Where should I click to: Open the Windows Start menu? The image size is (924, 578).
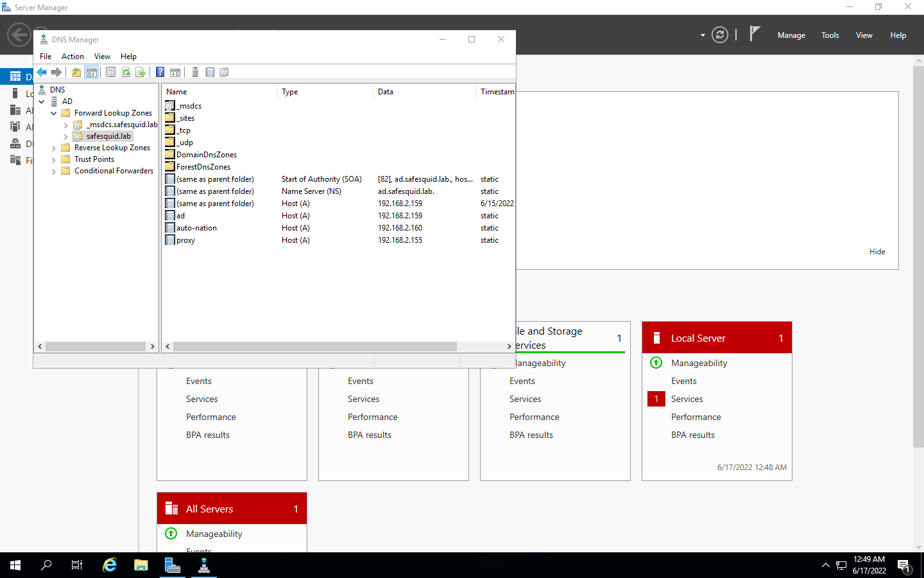(x=15, y=565)
